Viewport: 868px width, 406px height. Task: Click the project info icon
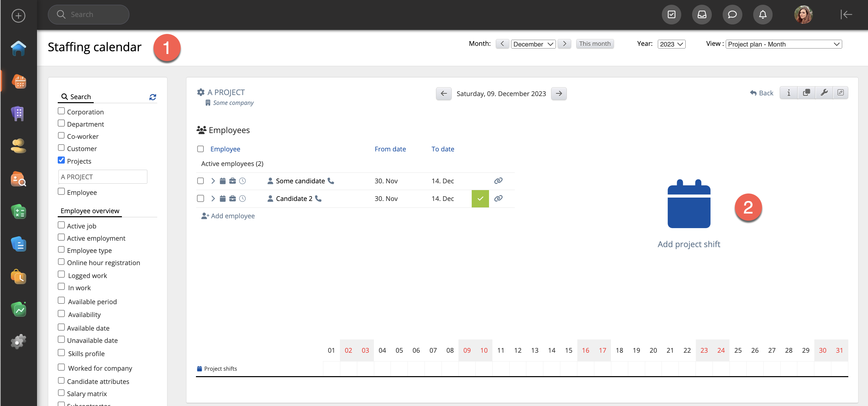tap(789, 93)
